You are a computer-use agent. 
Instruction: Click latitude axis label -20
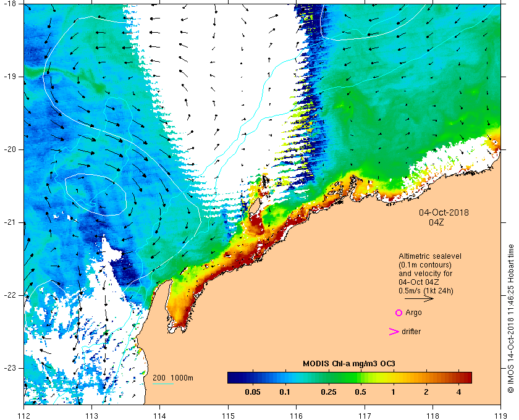[x=10, y=149]
